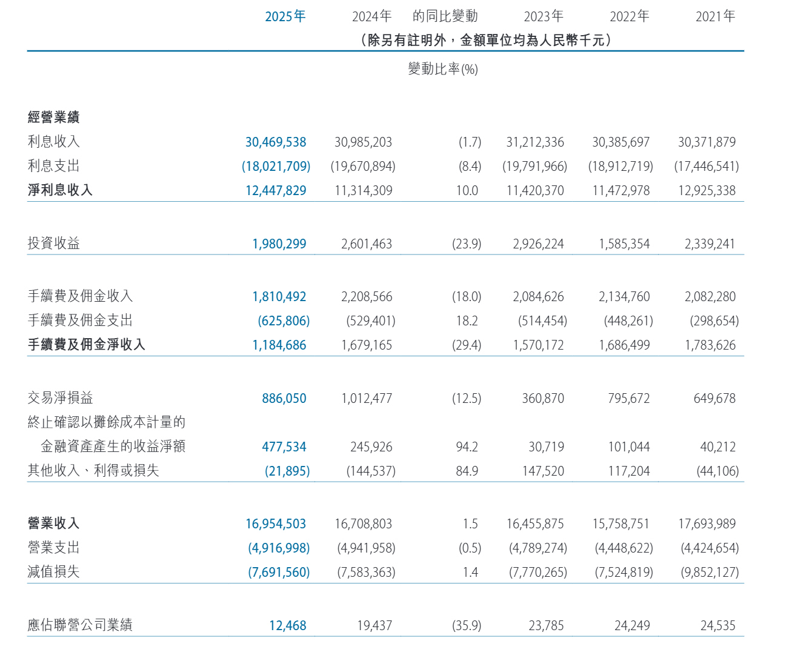Click the 交易淨損益 2025 value 886,050

click(x=284, y=399)
